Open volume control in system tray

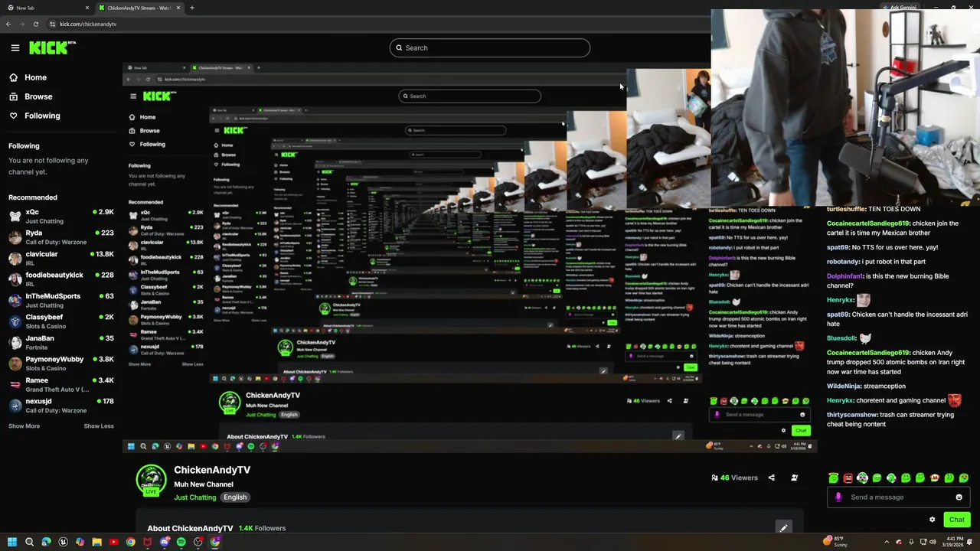point(933,542)
